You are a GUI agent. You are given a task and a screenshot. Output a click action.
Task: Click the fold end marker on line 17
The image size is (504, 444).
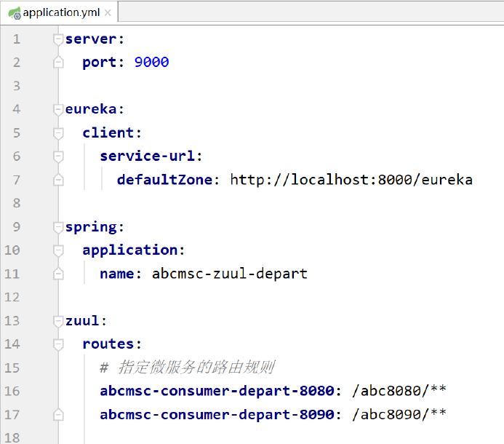[58, 415]
